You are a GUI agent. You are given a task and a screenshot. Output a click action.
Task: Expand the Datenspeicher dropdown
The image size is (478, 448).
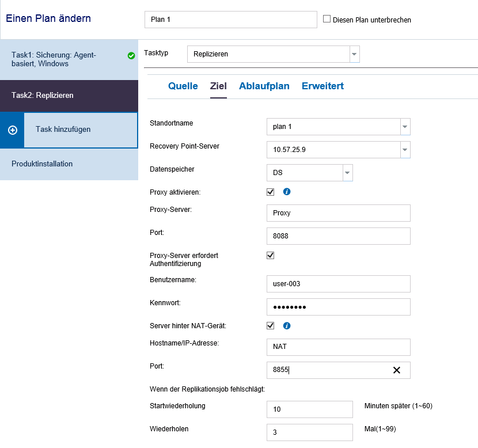347,173
